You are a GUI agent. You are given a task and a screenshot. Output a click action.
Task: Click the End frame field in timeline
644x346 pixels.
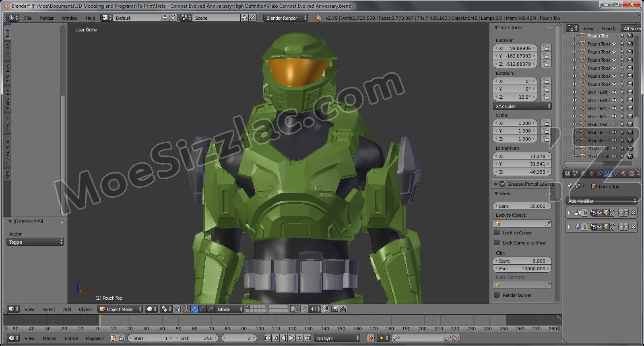[197, 338]
